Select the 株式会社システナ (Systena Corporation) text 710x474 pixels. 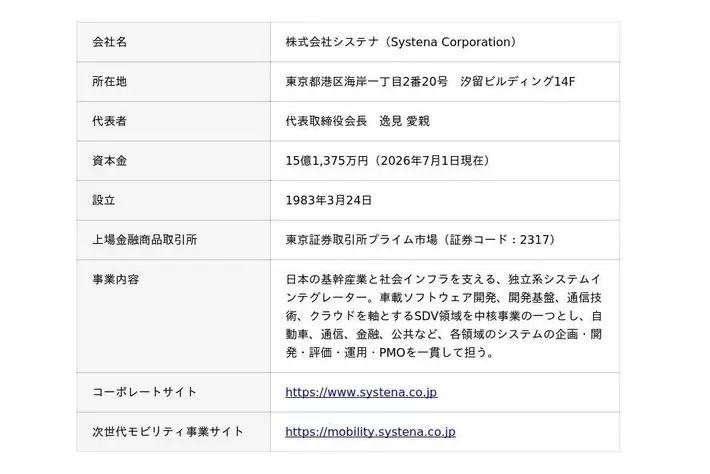401,42
